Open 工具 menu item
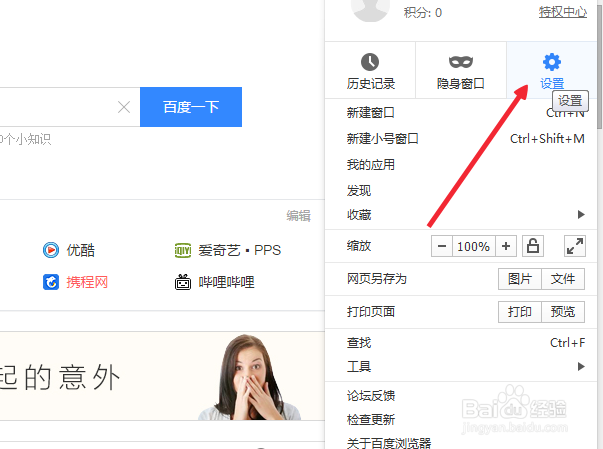 [461, 367]
